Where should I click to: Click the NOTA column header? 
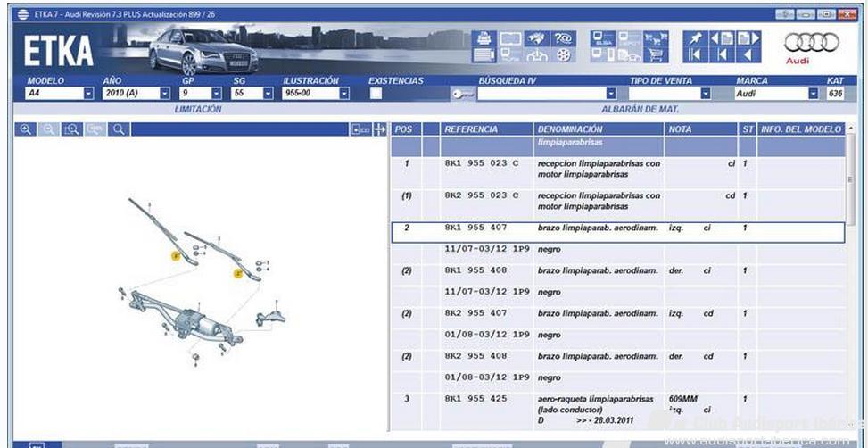point(701,129)
